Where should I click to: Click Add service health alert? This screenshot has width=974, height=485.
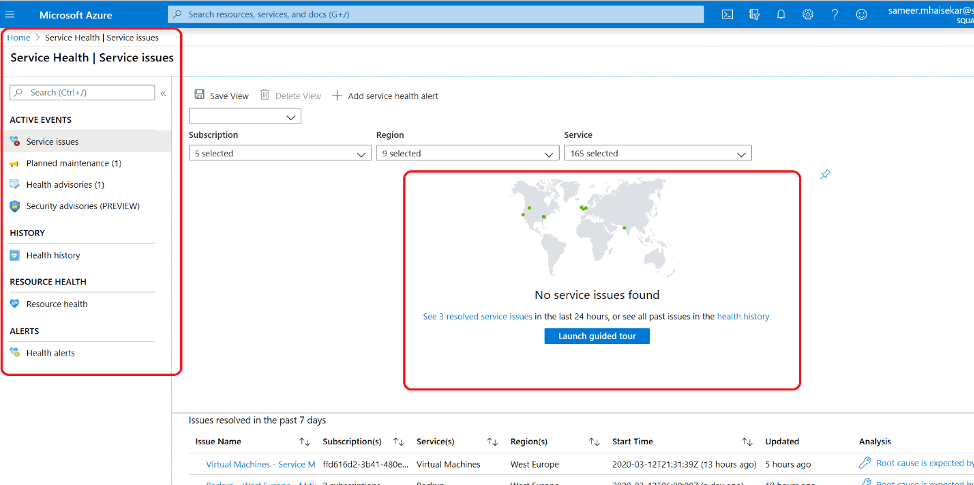393,96
